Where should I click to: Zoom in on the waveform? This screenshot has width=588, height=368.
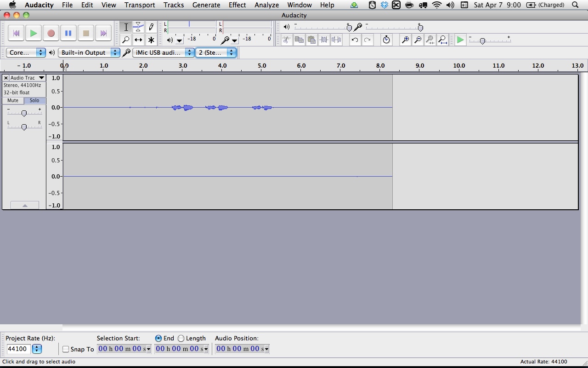pyautogui.click(x=405, y=40)
